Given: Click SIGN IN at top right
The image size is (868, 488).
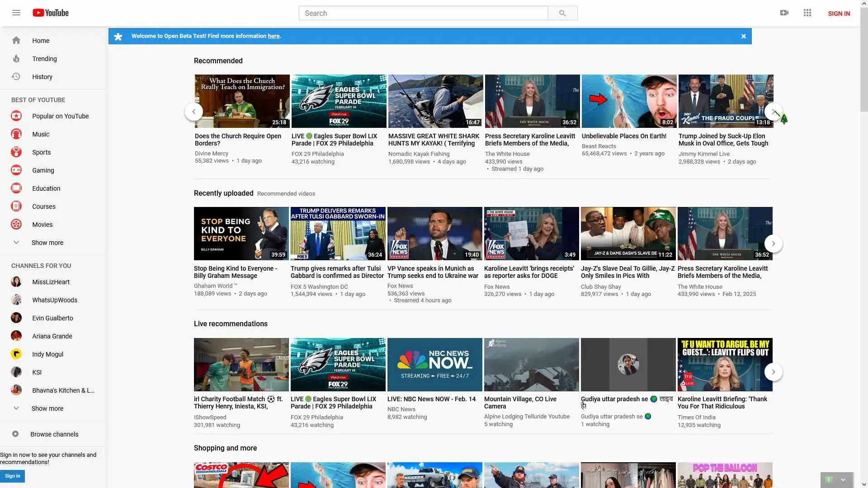Looking at the screenshot, I should (x=839, y=14).
